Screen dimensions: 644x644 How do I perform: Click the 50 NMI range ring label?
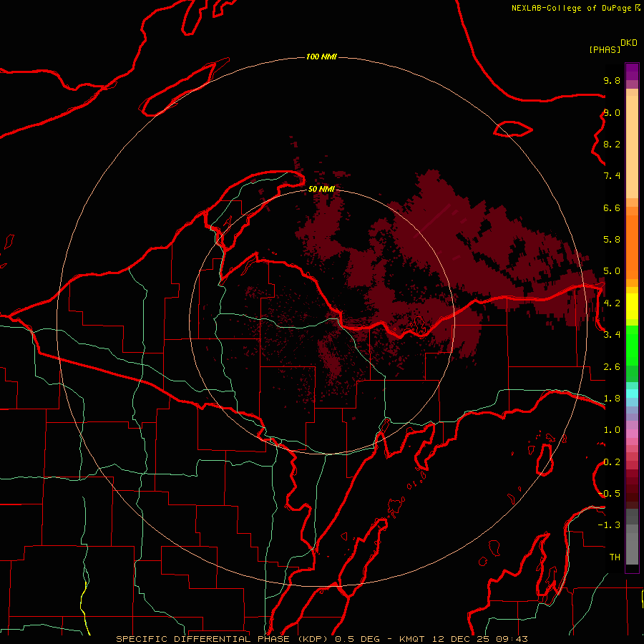tap(321, 189)
